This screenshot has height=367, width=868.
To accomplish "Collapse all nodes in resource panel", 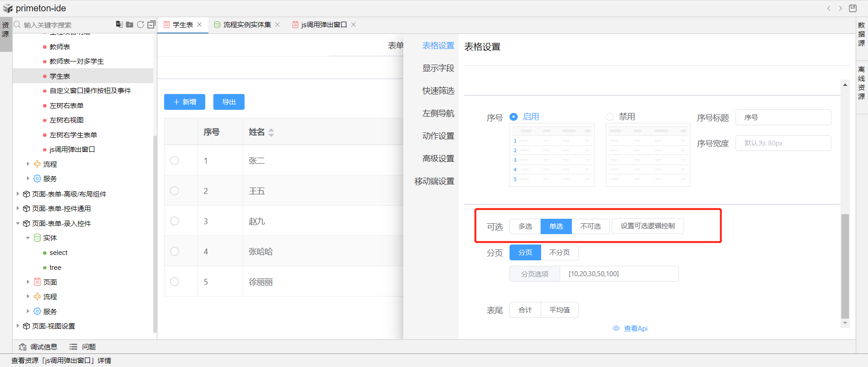I will (x=151, y=24).
